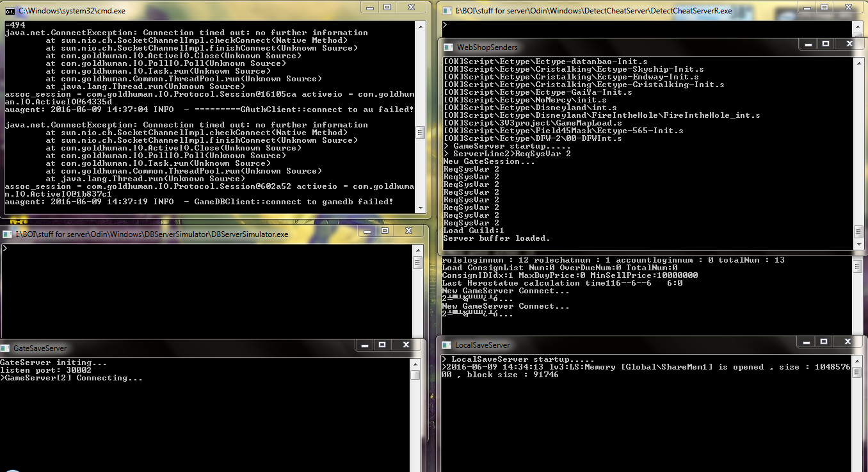Close the cmd.exe window
This screenshot has height=472, width=868.
(x=411, y=7)
